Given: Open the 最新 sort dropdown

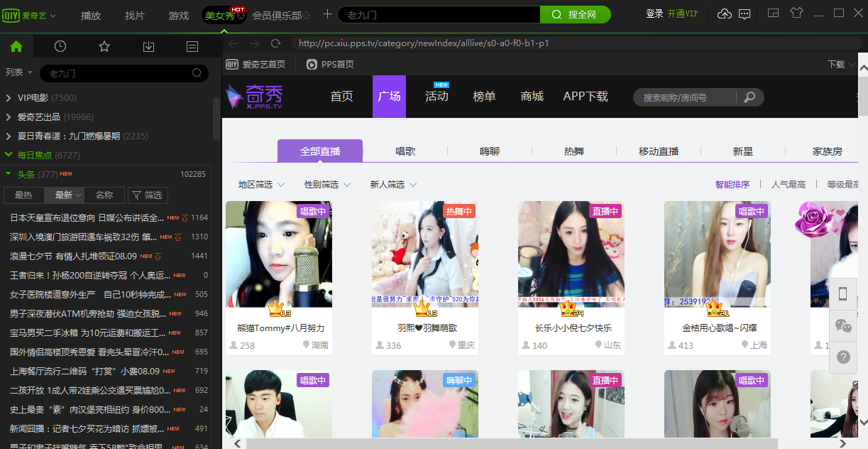Looking at the screenshot, I should click(65, 195).
